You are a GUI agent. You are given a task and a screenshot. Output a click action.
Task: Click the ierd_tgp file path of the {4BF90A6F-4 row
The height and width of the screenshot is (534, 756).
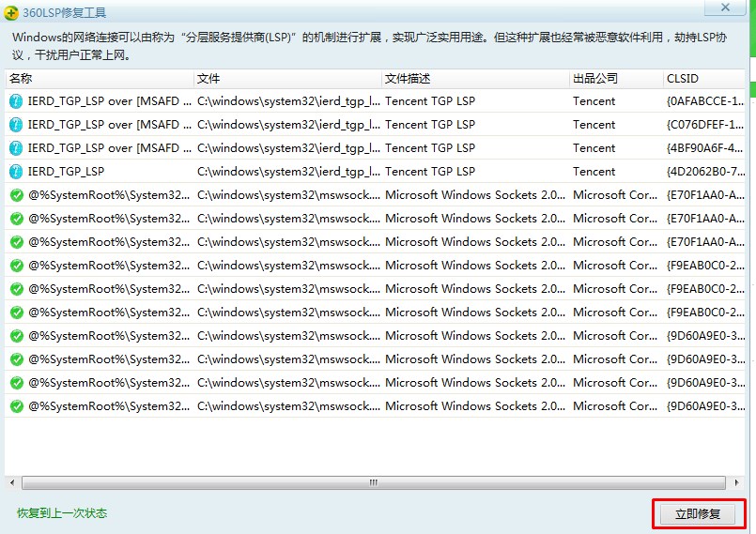point(289,148)
